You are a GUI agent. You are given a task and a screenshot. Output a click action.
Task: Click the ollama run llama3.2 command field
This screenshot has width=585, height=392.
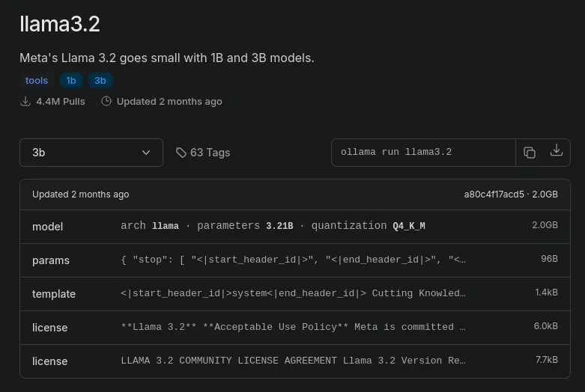tap(423, 153)
